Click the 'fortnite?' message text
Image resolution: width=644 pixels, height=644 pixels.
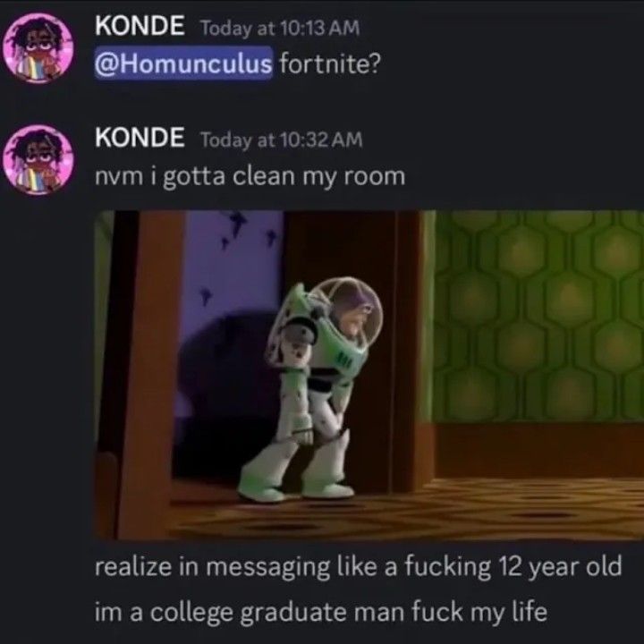pyautogui.click(x=330, y=64)
